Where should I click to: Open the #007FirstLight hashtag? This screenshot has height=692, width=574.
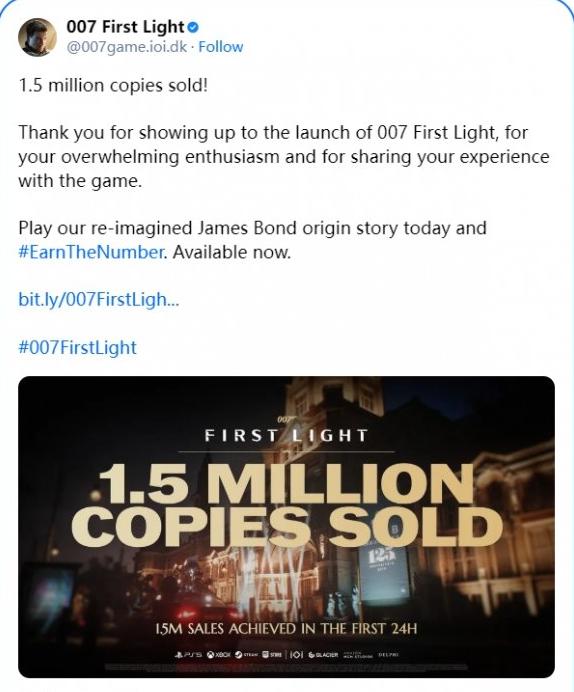[77, 347]
